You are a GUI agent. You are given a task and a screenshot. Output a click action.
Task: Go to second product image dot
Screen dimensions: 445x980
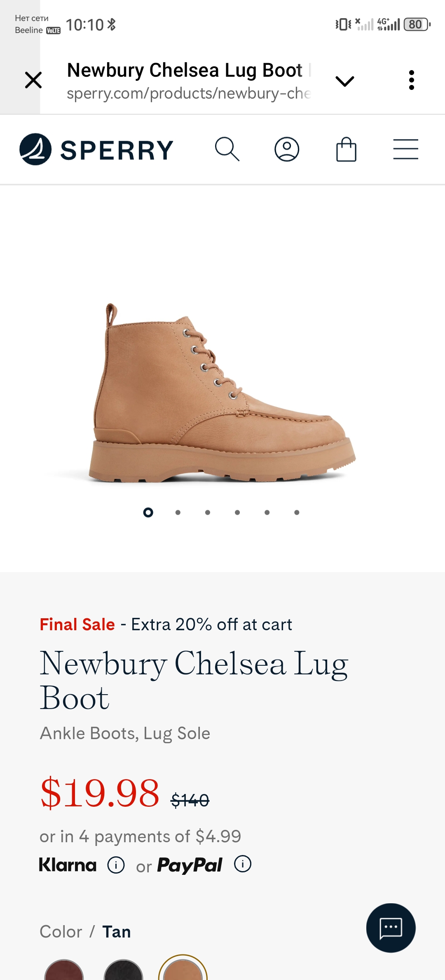(178, 512)
